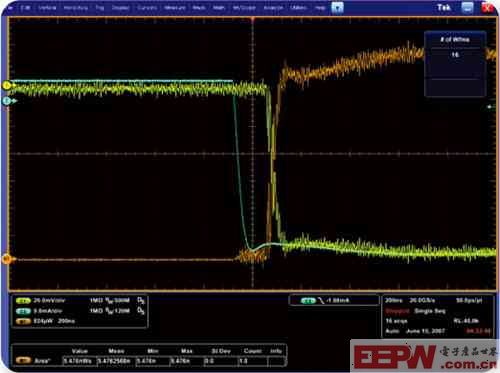Image resolution: width=500 pixels, height=373 pixels.
Task: Open the Trig menu
Action: [100, 7]
